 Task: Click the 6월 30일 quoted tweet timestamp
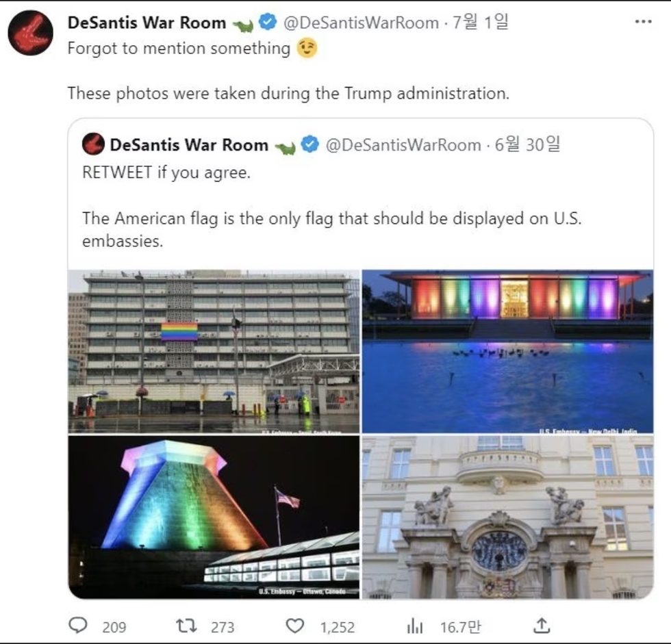coord(527,144)
